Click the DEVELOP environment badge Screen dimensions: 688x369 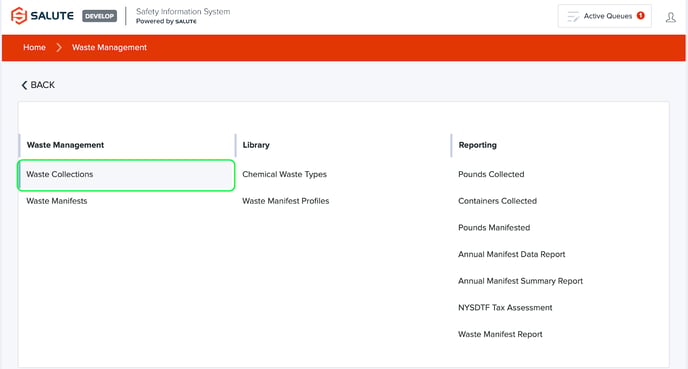click(x=100, y=16)
